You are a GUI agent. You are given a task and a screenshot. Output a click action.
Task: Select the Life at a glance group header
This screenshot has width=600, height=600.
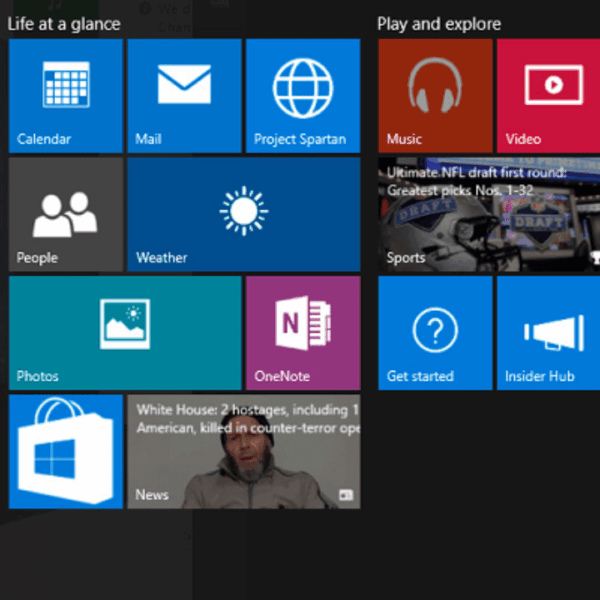point(64,24)
